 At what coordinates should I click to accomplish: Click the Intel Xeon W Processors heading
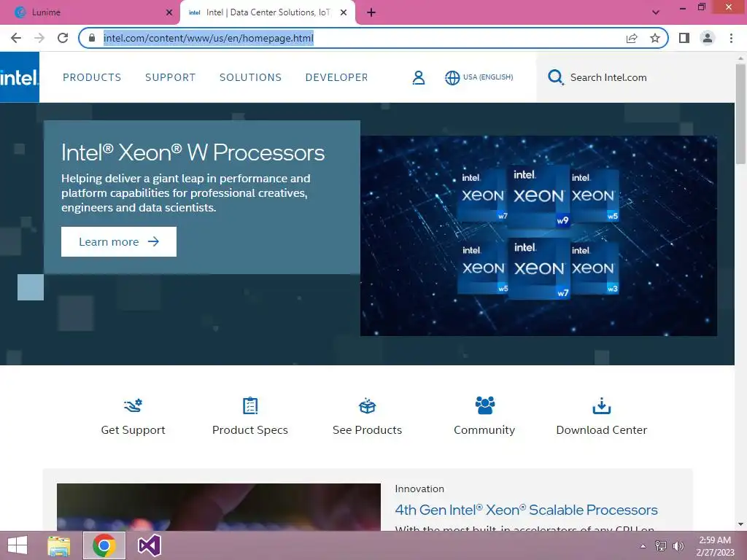pos(193,153)
